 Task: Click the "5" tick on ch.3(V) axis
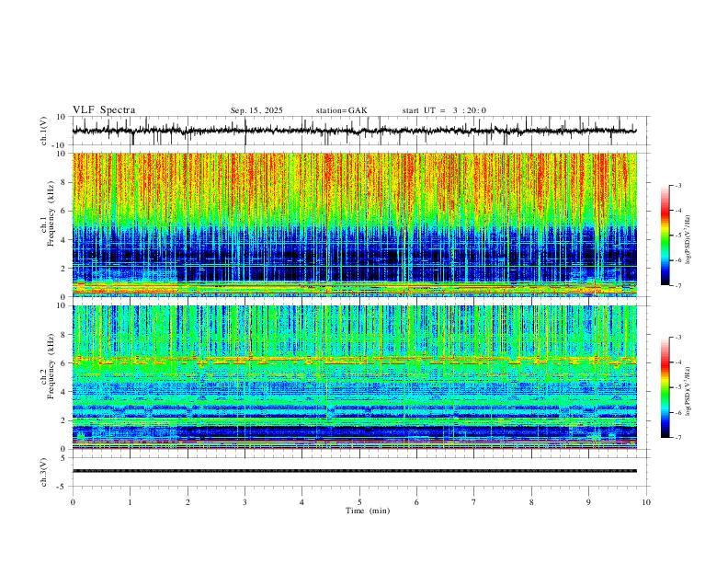(64, 458)
